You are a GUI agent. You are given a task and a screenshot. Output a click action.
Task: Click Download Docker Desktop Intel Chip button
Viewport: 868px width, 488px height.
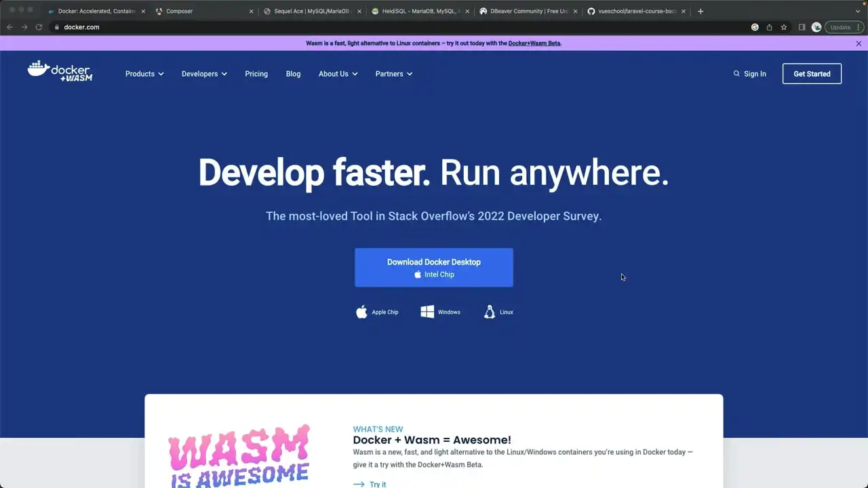[434, 267]
